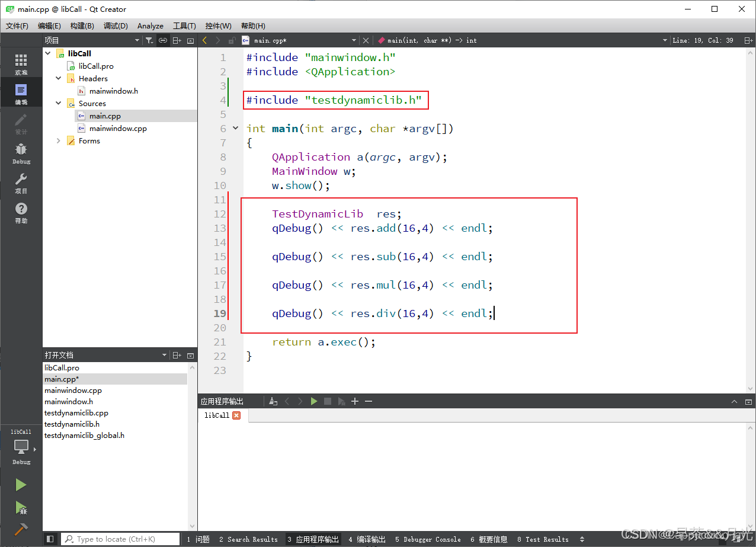The width and height of the screenshot is (756, 547).
Task: Open the Design (设计) mode
Action: click(21, 123)
